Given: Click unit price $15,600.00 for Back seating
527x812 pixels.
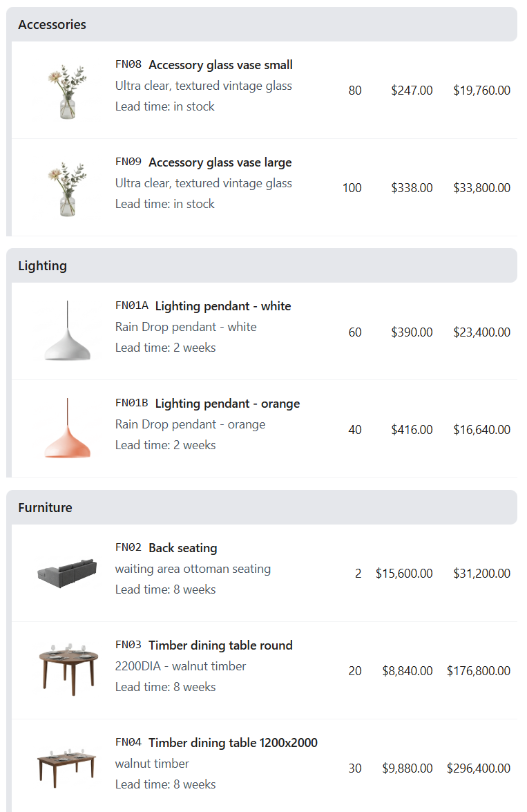Looking at the screenshot, I should 404,574.
